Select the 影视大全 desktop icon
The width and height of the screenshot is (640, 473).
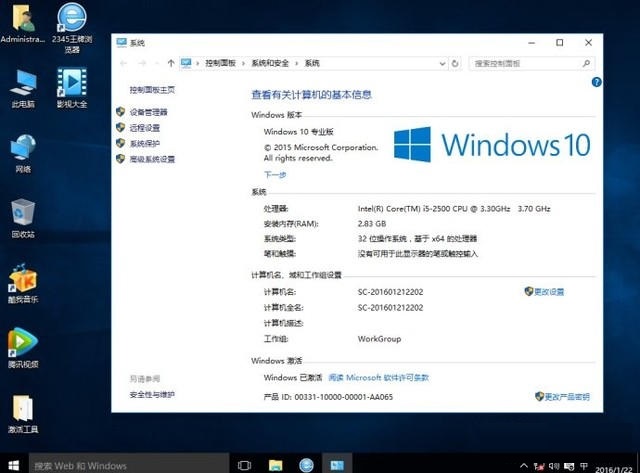72,87
